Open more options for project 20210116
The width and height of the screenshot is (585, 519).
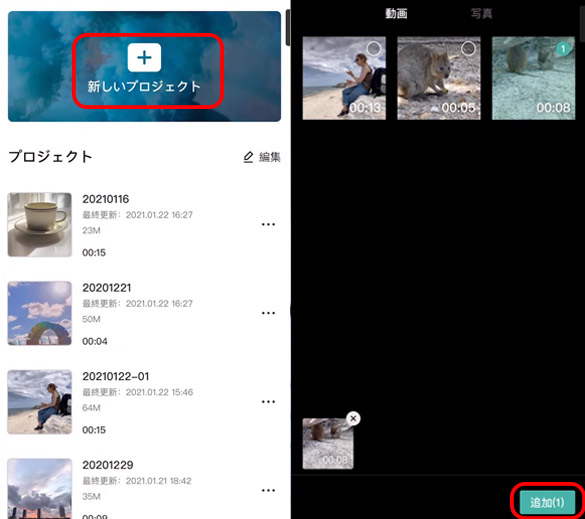point(268,224)
